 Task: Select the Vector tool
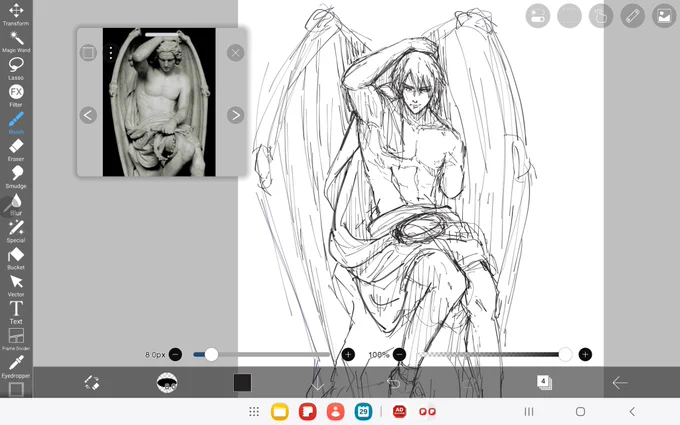(16, 285)
